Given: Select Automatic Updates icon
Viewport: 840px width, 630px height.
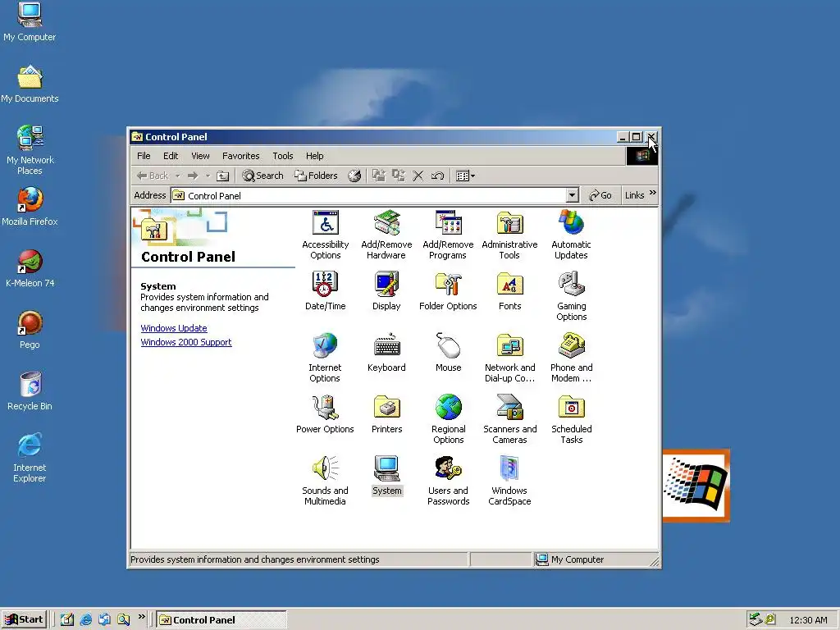Looking at the screenshot, I should [x=571, y=235].
